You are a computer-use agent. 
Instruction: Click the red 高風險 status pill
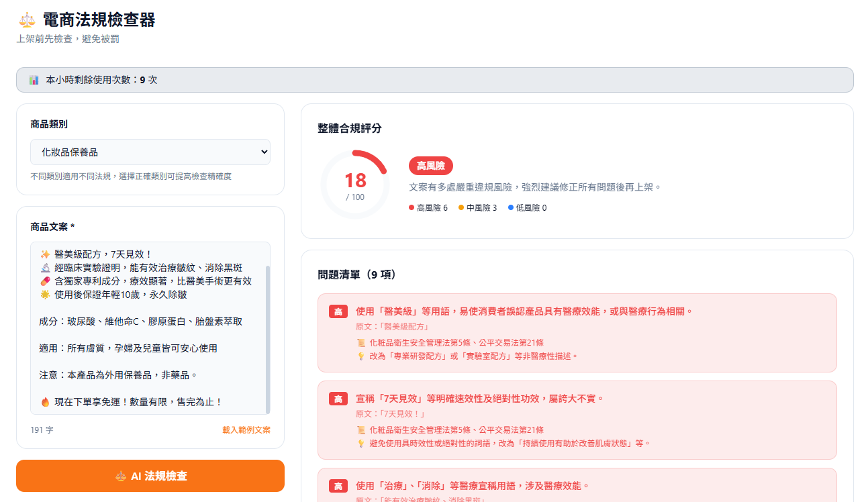[430, 166]
